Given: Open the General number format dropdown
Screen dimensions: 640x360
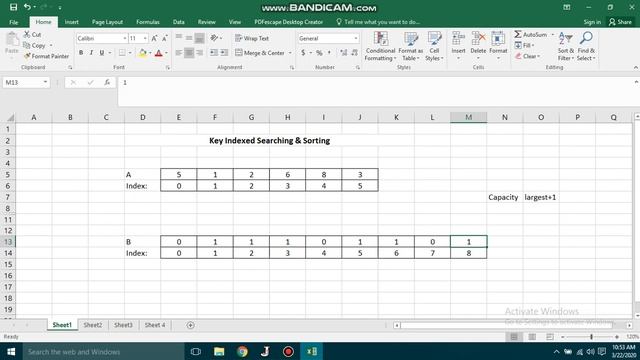Looking at the screenshot, I should pyautogui.click(x=356, y=38).
